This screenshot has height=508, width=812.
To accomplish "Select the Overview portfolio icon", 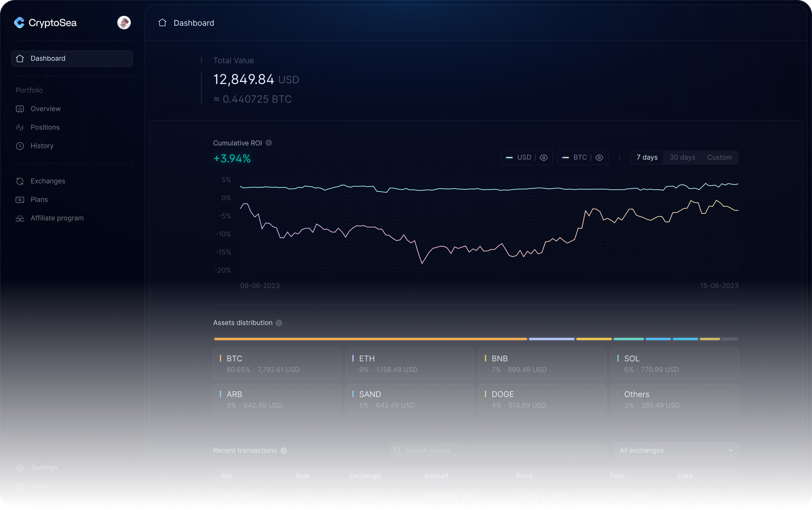I will [20, 109].
